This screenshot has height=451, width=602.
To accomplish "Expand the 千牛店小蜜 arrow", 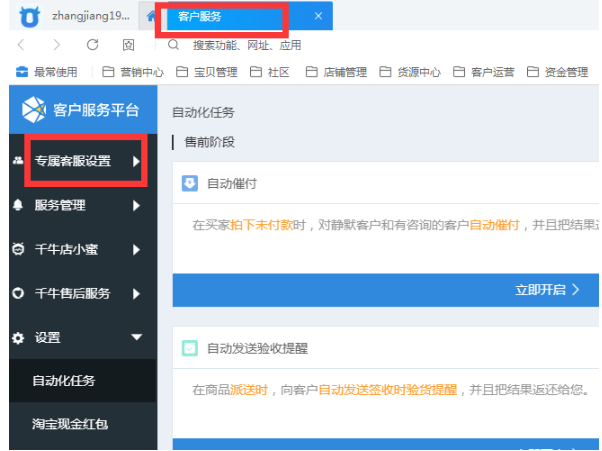I will click(136, 250).
